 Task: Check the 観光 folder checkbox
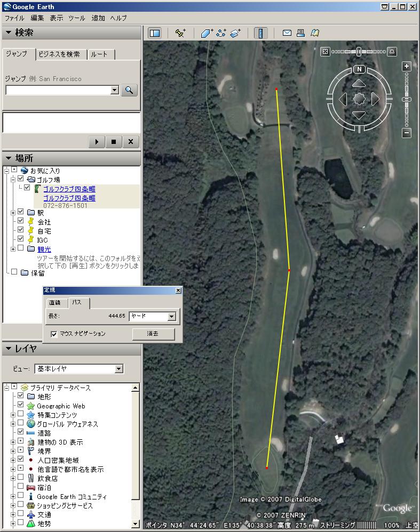20,248
